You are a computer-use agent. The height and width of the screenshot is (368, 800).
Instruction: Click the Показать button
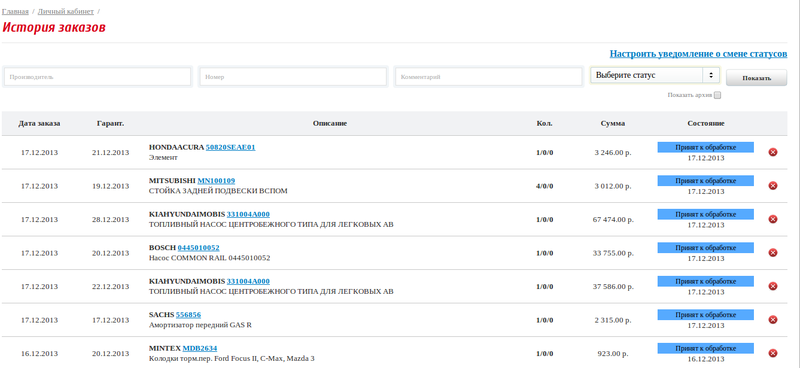(756, 78)
